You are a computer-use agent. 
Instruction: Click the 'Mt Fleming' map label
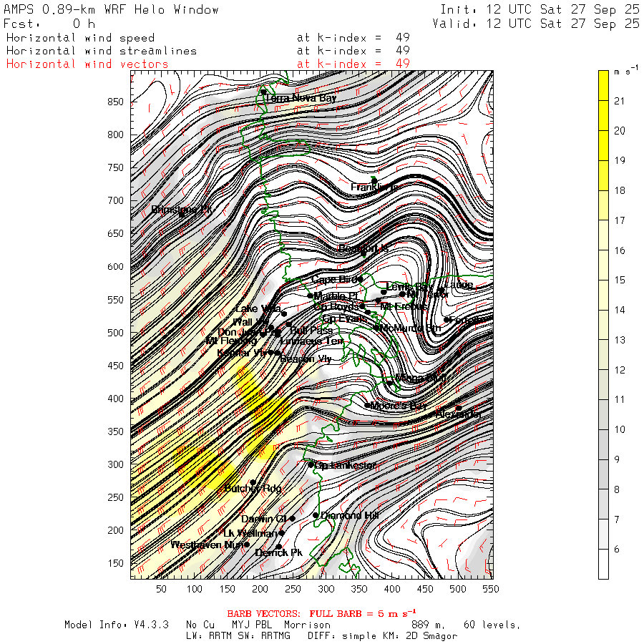[x=231, y=341]
